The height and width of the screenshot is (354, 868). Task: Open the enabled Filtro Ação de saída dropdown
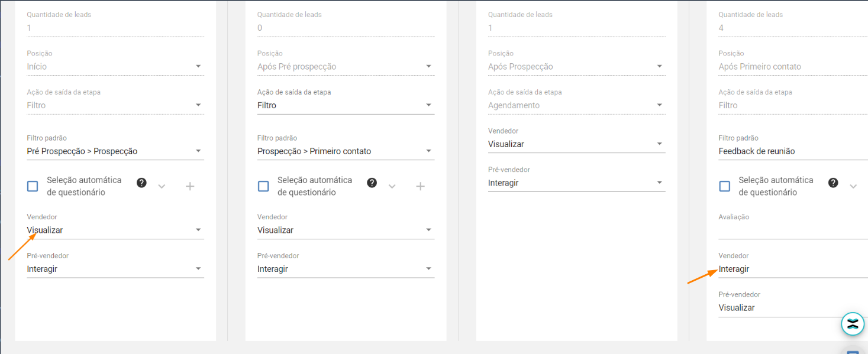346,105
